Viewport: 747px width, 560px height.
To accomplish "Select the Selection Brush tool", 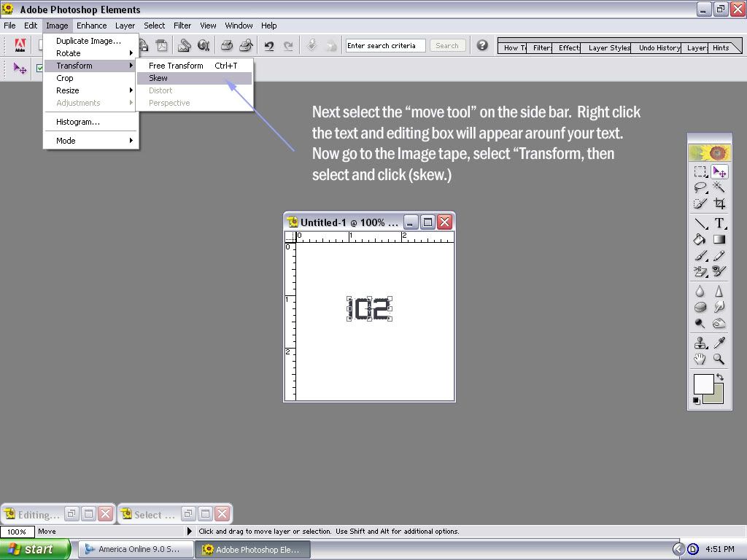I will [700, 204].
